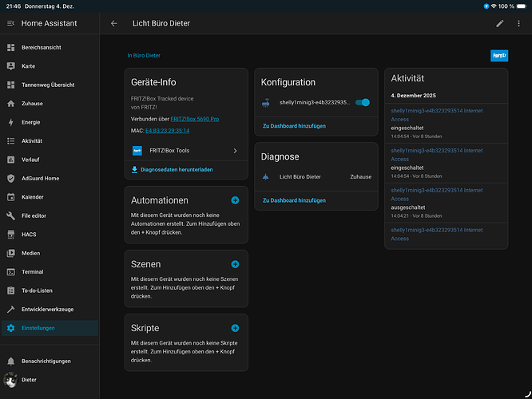Open the three-dot overflow menu
The image size is (532, 399).
click(518, 23)
